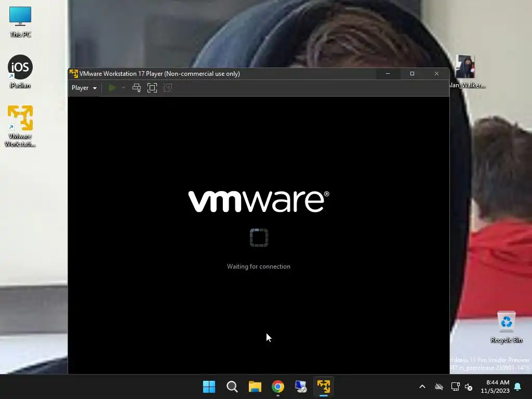
Task: Click the green Power On play button
Action: [x=112, y=88]
